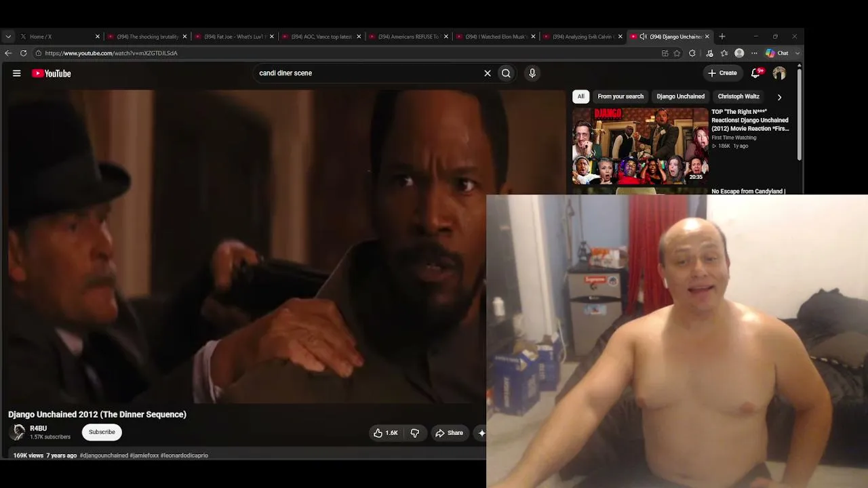Screen dimensions: 868x488
Task: Start voice search with microphone icon
Action: (532, 73)
